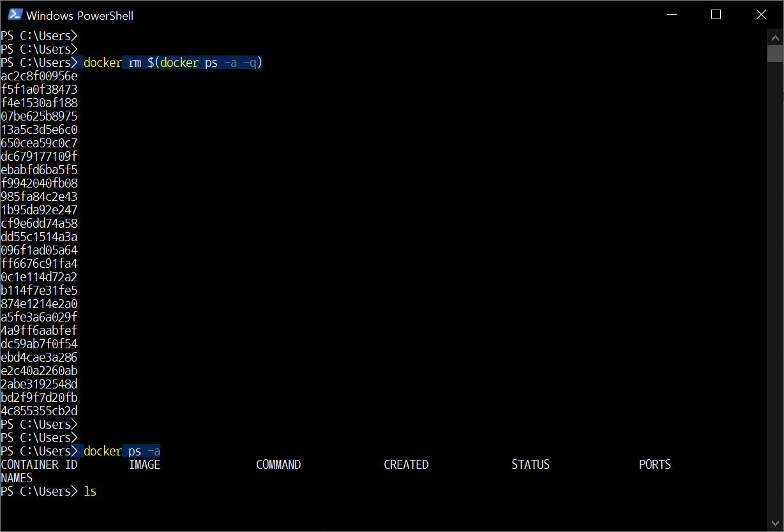Click the Windows PowerShell title text
The height and width of the screenshot is (532, 784).
[80, 16]
